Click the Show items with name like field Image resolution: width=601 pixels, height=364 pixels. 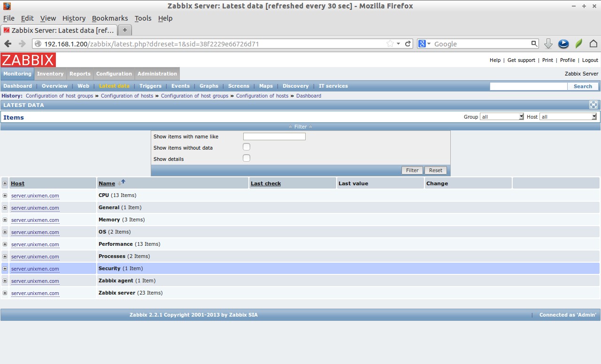[x=274, y=136]
